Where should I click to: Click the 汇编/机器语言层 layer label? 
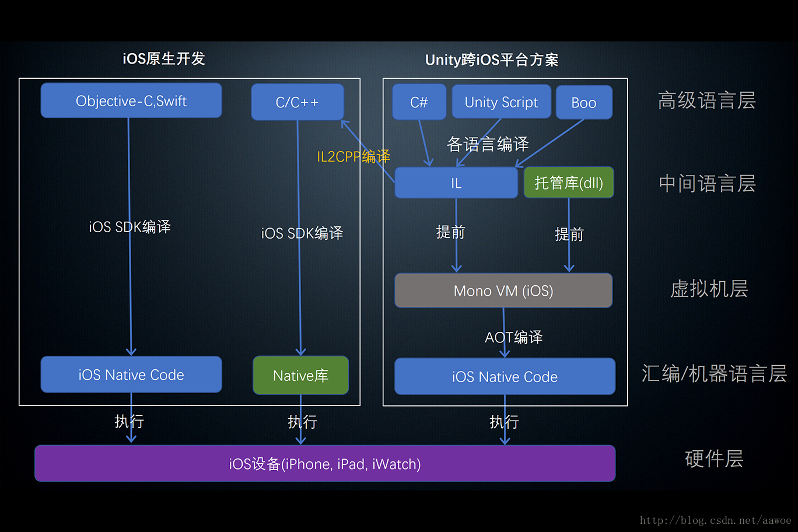[714, 373]
